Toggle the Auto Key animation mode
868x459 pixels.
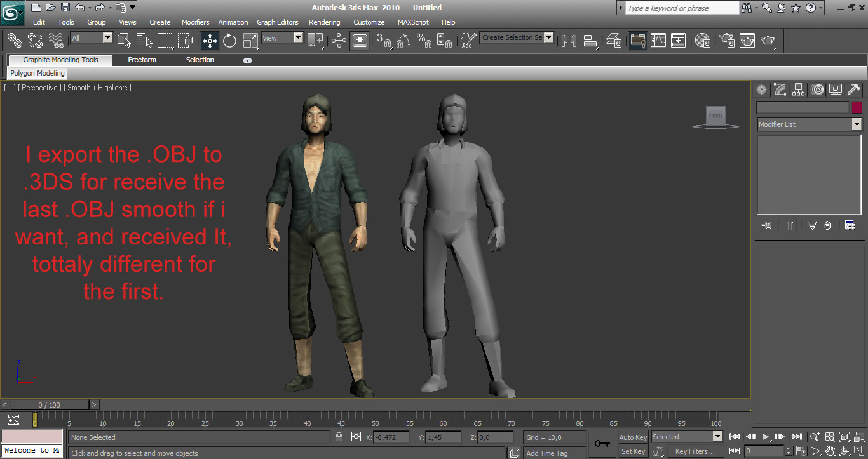tap(633, 437)
